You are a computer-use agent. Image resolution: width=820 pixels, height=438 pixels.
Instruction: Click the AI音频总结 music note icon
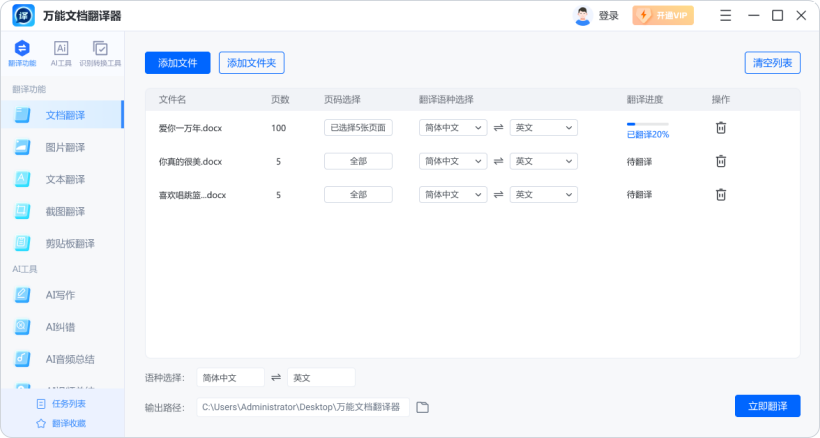22,359
